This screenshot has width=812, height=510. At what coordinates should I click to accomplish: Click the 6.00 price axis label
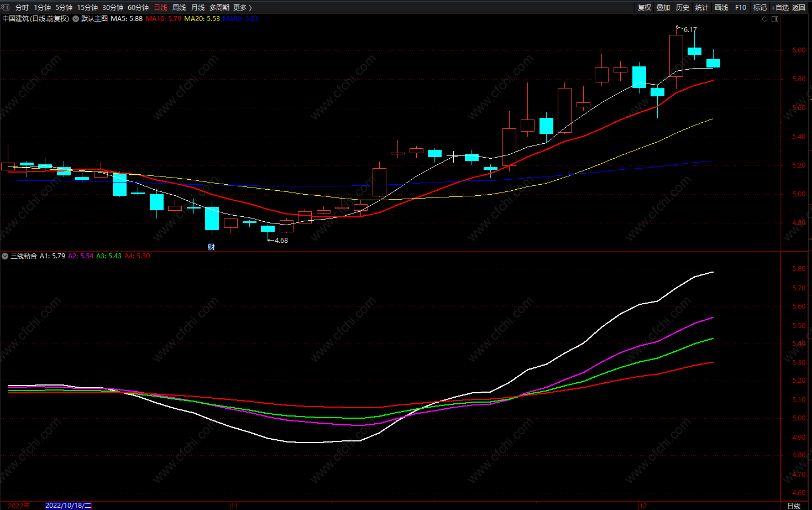799,50
